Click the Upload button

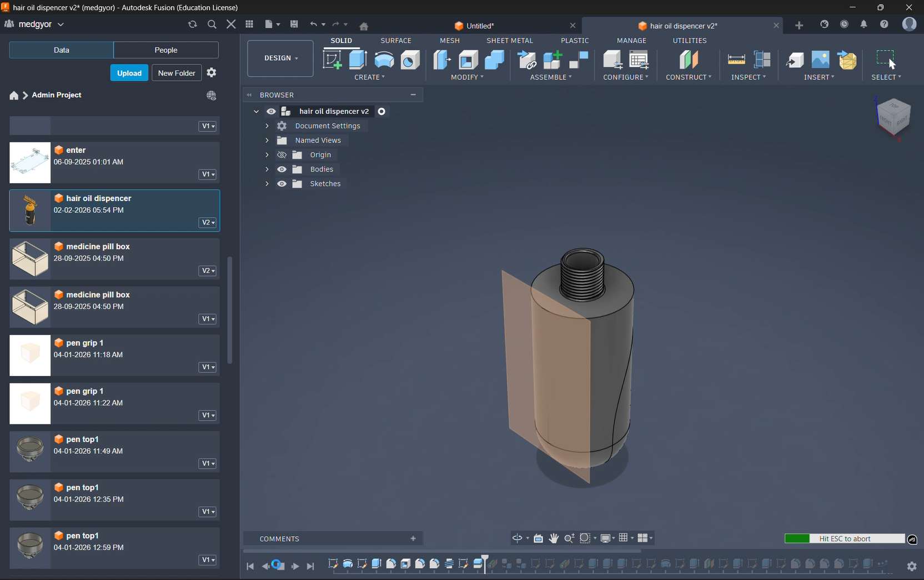(x=129, y=73)
